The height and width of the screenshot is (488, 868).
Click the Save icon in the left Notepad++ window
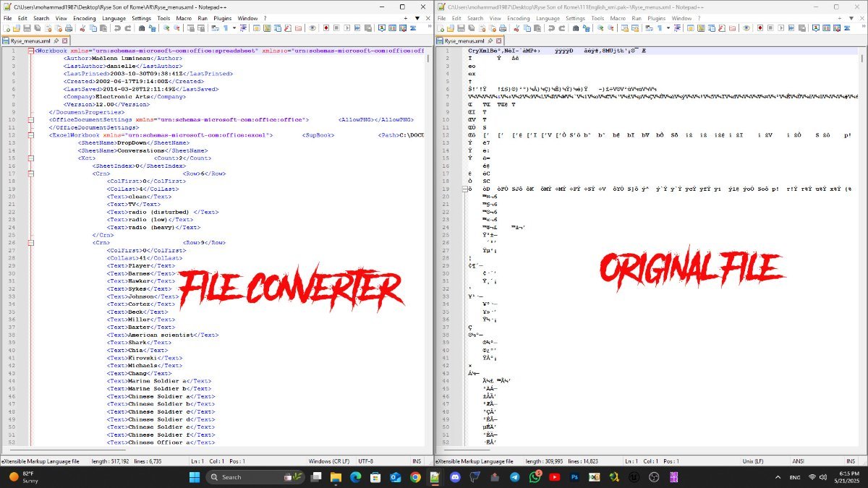pos(27,28)
